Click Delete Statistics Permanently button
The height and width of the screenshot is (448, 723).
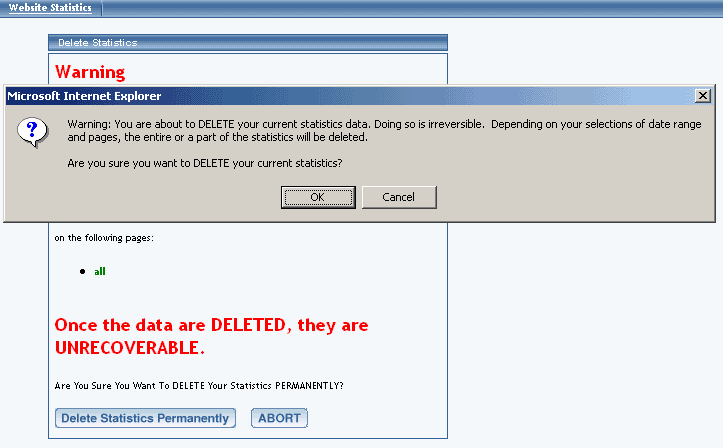(145, 418)
